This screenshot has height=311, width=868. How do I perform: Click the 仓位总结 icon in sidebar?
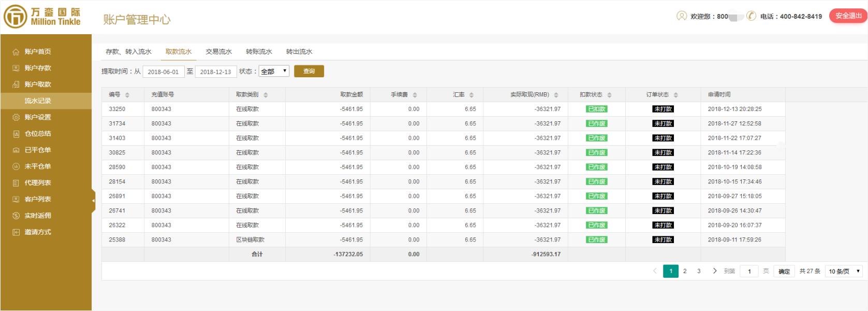(x=16, y=134)
